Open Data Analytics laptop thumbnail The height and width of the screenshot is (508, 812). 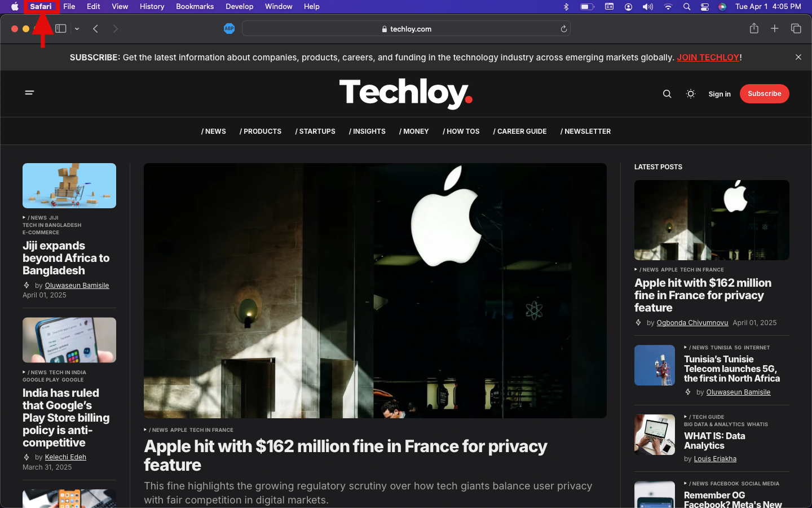click(655, 435)
